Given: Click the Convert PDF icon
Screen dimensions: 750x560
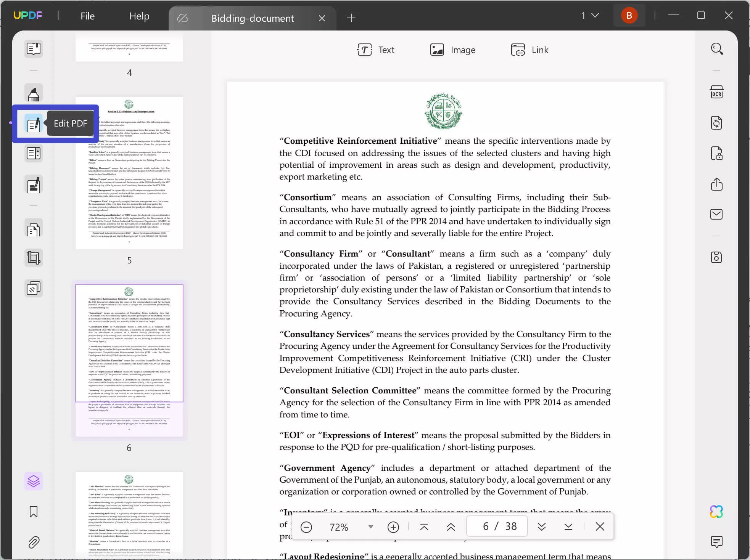Looking at the screenshot, I should click(718, 123).
